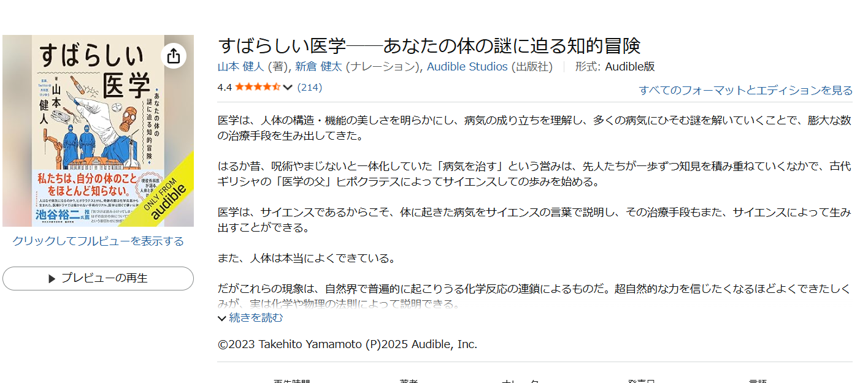Image resolution: width=868 pixels, height=383 pixels.
Task: Open the rating breakdown chevron
Action: click(x=288, y=88)
